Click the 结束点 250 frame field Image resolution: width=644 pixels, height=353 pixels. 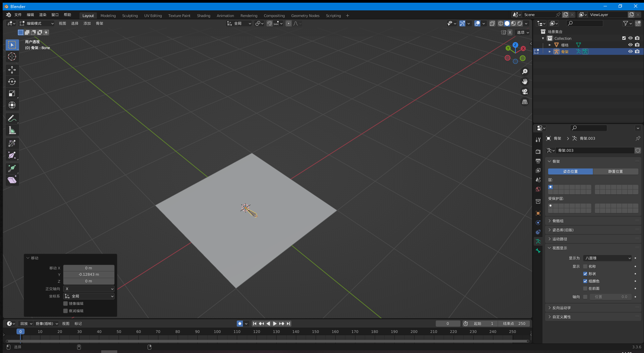click(x=514, y=324)
